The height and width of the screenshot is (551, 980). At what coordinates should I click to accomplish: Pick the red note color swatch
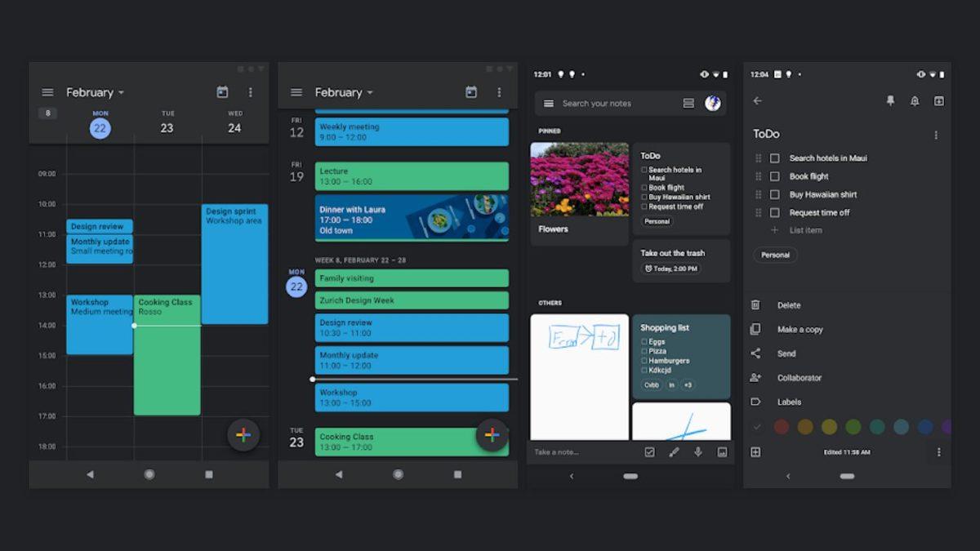tap(782, 427)
